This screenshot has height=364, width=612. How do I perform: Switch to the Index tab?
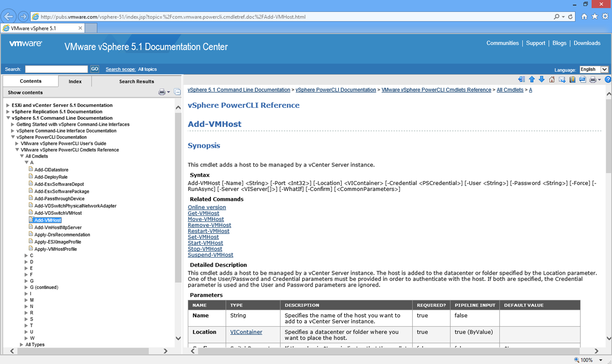coord(75,81)
